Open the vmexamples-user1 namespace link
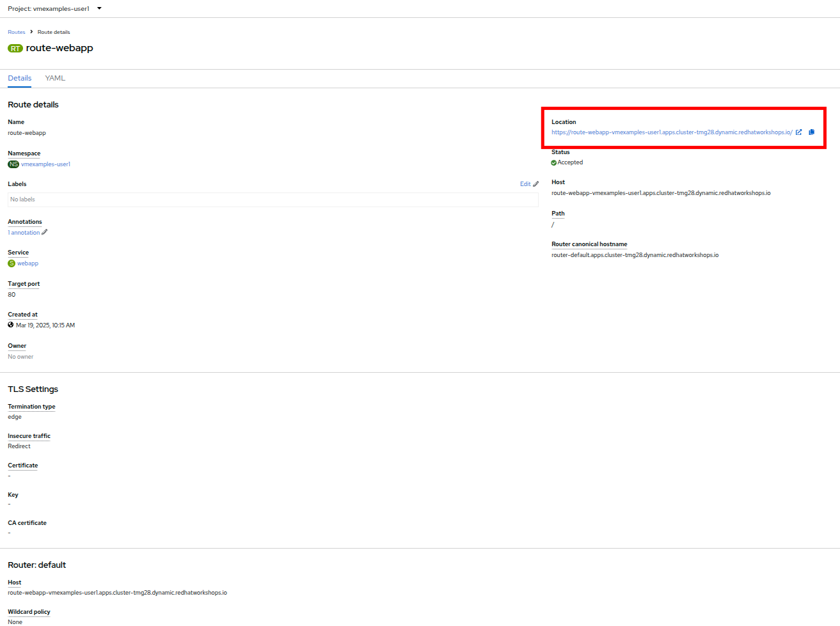The image size is (840, 626). 45,164
